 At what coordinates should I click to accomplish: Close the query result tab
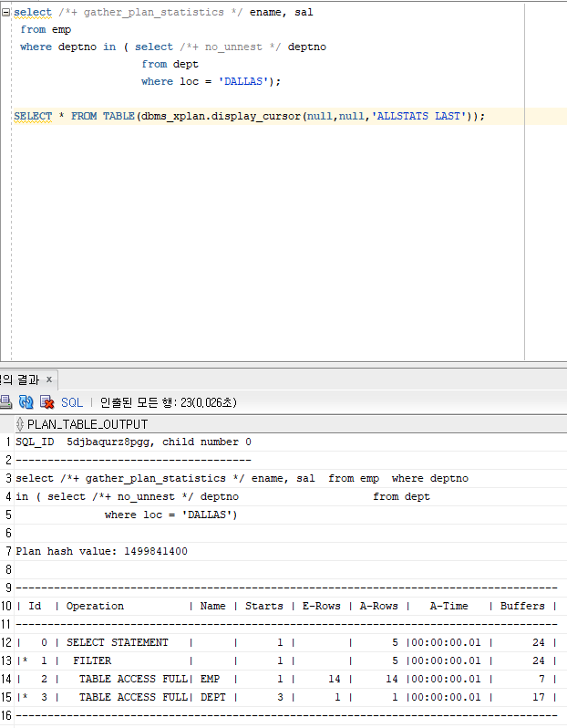click(x=49, y=380)
